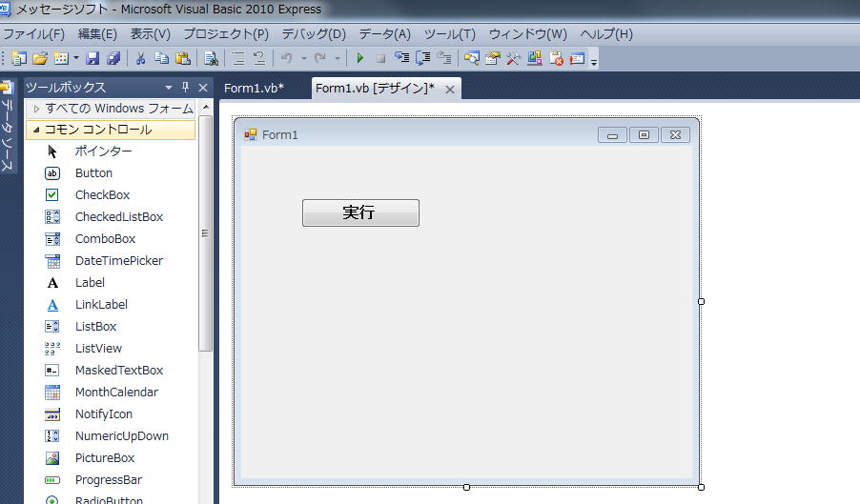
Task: Click the Immediate Window toolbar icon
Action: tap(577, 58)
